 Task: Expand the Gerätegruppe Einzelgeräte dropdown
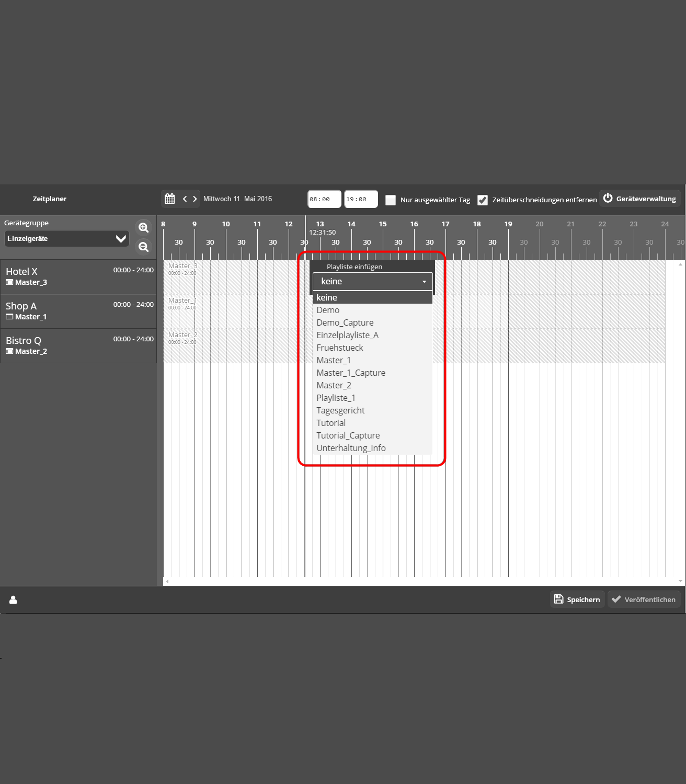click(x=66, y=238)
